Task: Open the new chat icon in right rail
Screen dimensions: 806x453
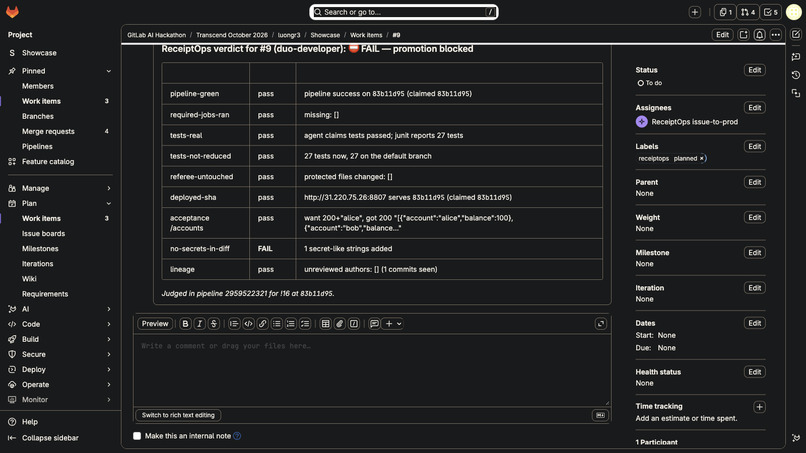Action: pyautogui.click(x=796, y=57)
